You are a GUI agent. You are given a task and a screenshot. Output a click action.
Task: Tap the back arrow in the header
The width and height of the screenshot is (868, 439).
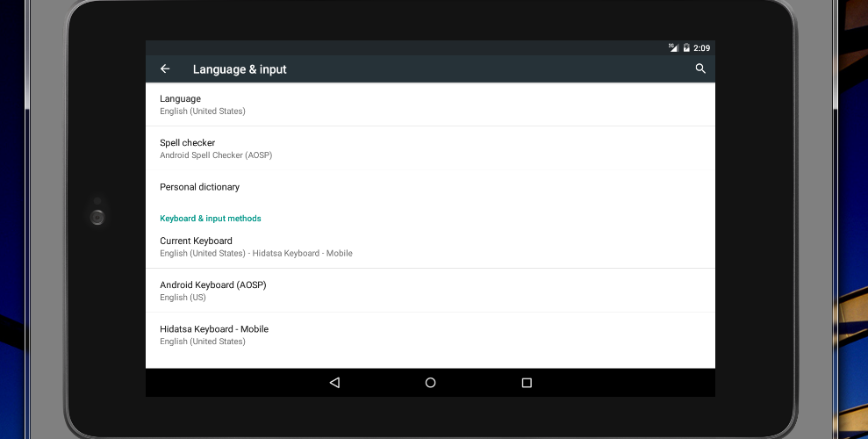(x=165, y=68)
